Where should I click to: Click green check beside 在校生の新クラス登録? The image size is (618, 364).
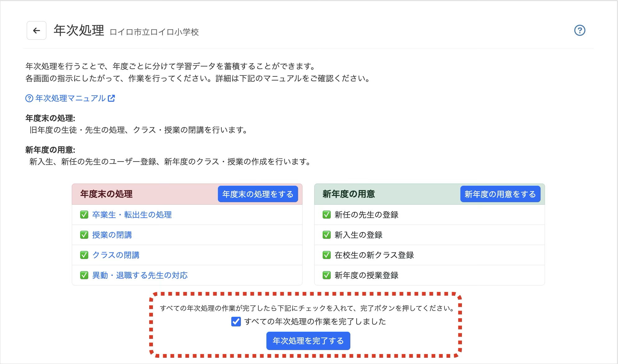(x=326, y=255)
